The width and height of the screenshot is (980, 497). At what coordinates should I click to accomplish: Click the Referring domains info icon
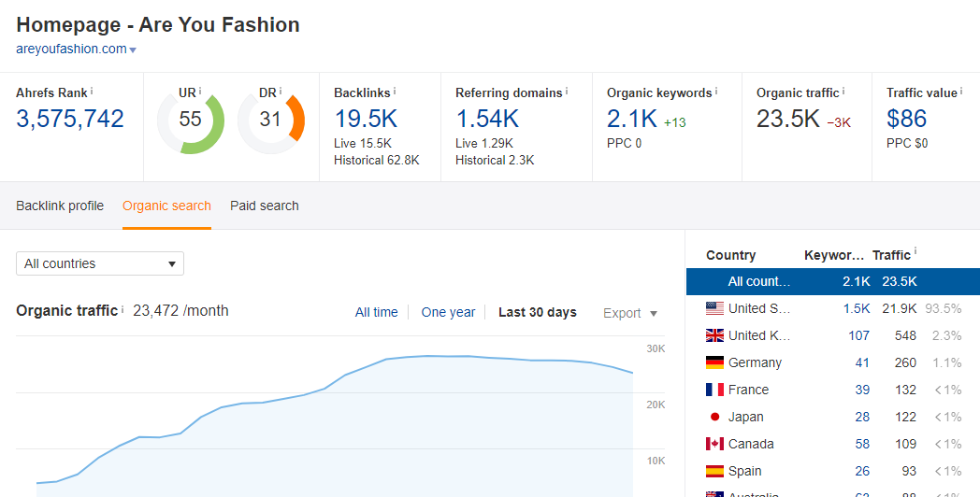pos(567,91)
